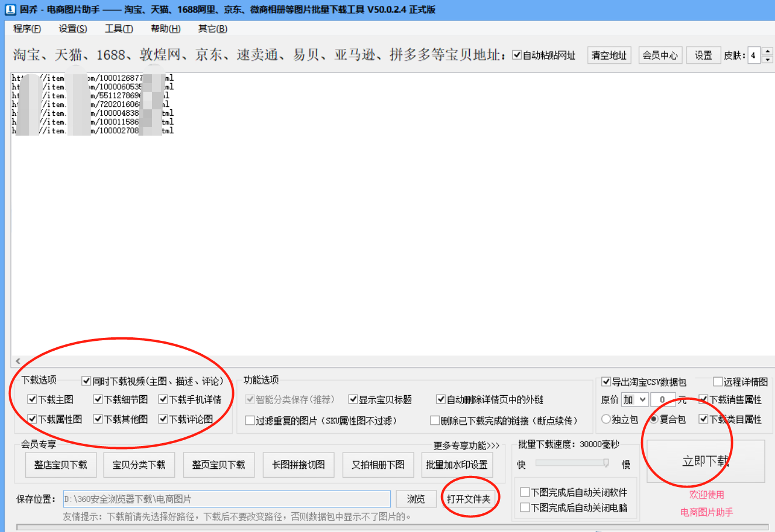Click 更多专享功能>>> link

coord(466,446)
